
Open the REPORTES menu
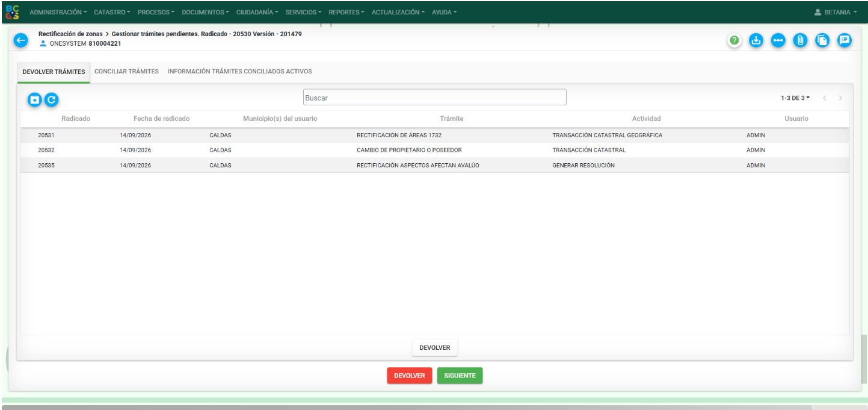[346, 12]
